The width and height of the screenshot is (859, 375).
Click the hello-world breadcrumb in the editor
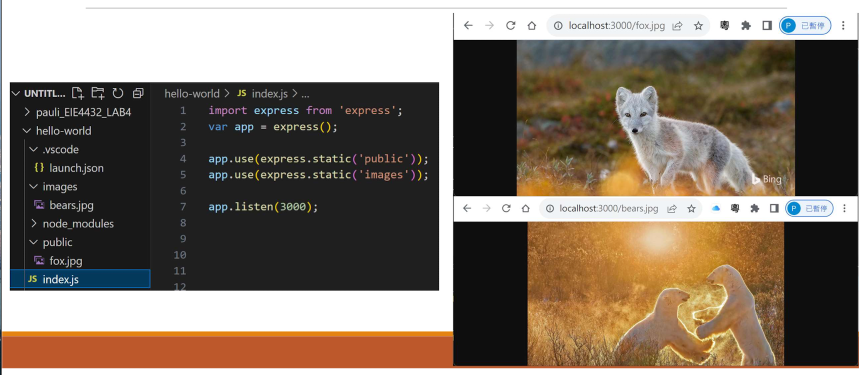pyautogui.click(x=192, y=94)
